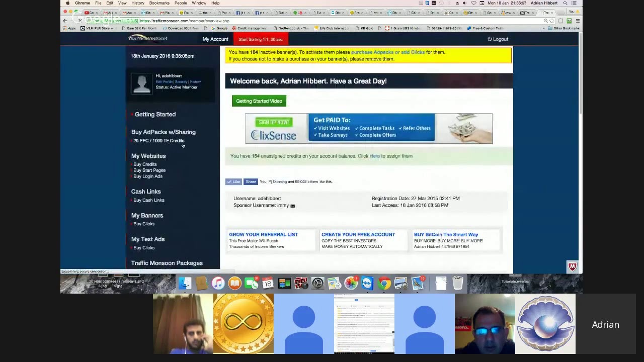Image resolution: width=644 pixels, height=362 pixels.
Task: Open My Text Ads sidebar section
Action: tap(148, 239)
